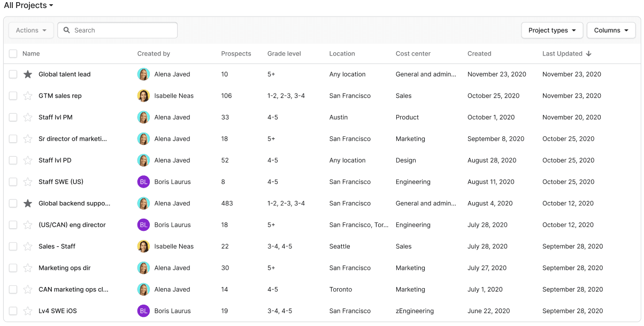644x326 pixels.
Task: Sort by the Created column header
Action: pos(479,53)
